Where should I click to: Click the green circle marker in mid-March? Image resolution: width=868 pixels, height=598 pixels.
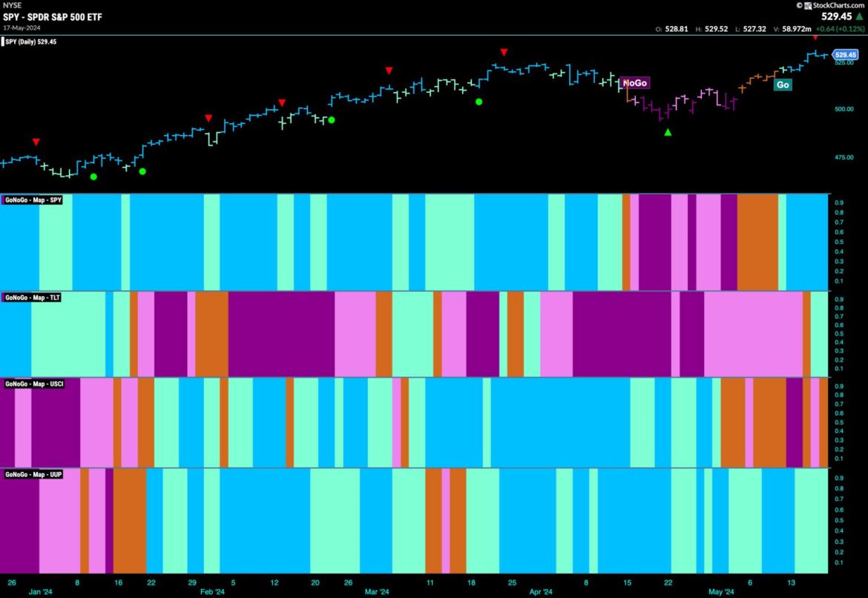coord(479,102)
